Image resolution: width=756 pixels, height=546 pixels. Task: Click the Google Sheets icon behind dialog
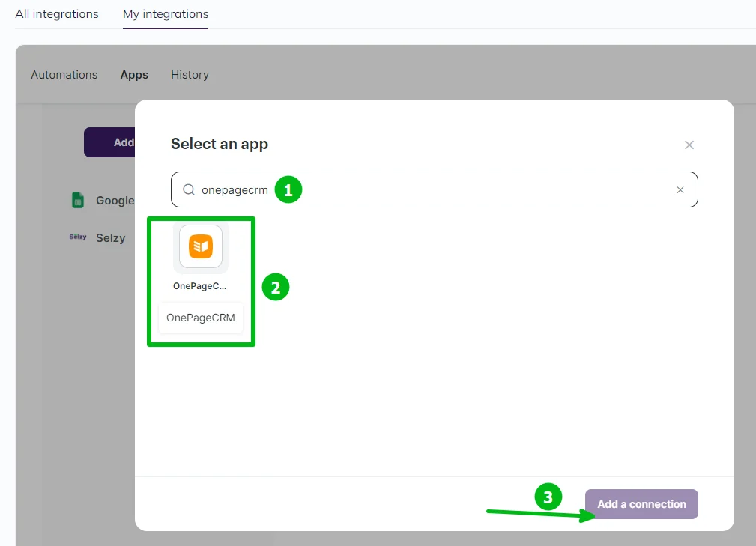click(x=78, y=200)
